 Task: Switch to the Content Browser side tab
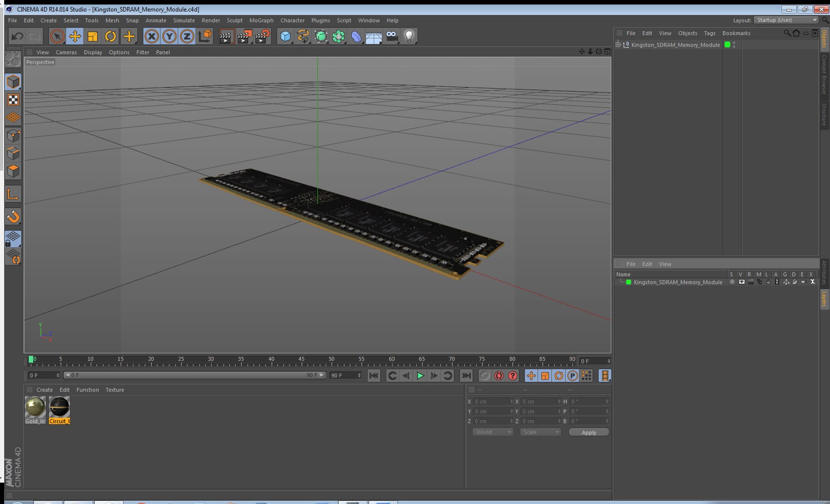(x=824, y=74)
